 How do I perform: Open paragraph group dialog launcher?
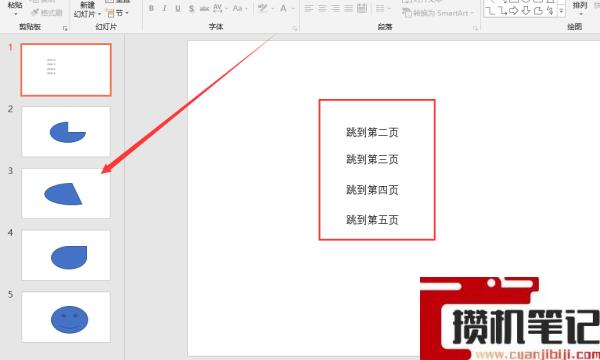(x=475, y=28)
